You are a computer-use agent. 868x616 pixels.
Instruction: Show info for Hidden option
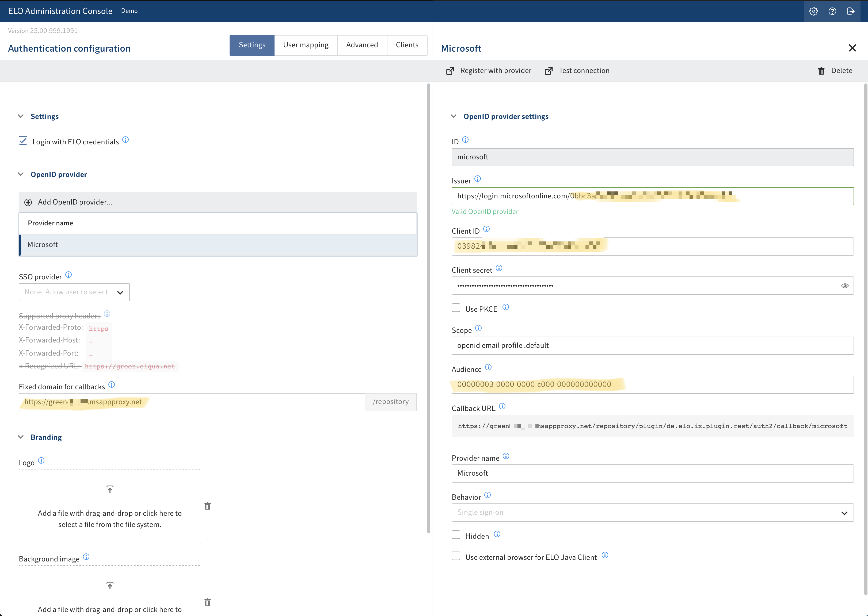click(x=497, y=534)
